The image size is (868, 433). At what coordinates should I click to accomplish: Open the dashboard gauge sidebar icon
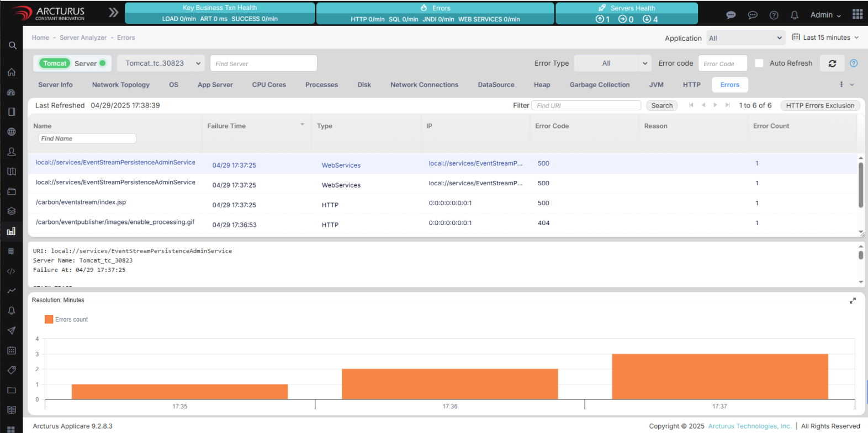11,92
